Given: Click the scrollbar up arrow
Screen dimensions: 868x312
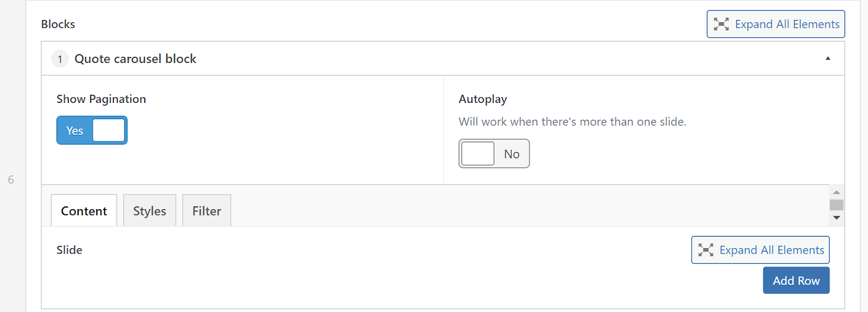Looking at the screenshot, I should (x=837, y=192).
